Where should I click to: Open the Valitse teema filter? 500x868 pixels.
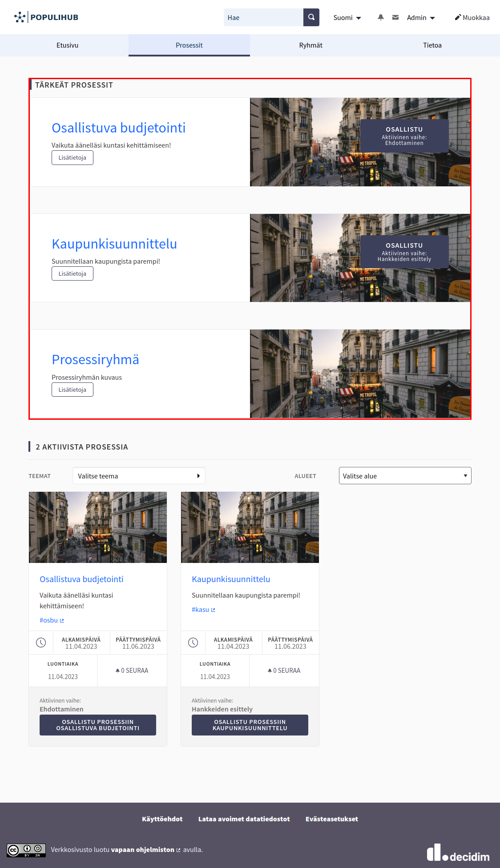click(139, 476)
